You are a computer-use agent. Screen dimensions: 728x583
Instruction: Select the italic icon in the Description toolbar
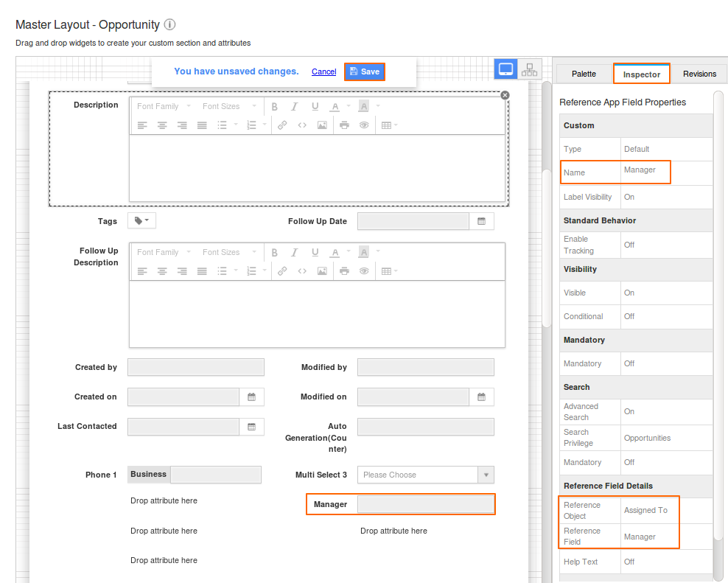294,106
